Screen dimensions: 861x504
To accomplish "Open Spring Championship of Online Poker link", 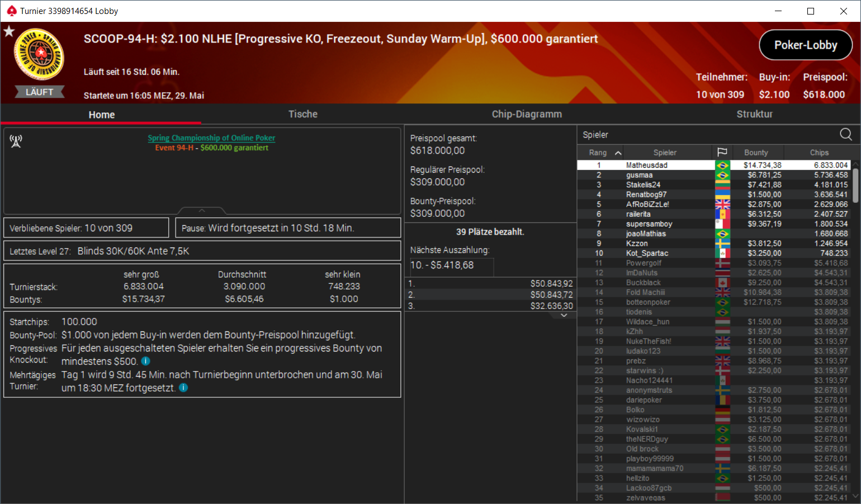I will (x=211, y=137).
